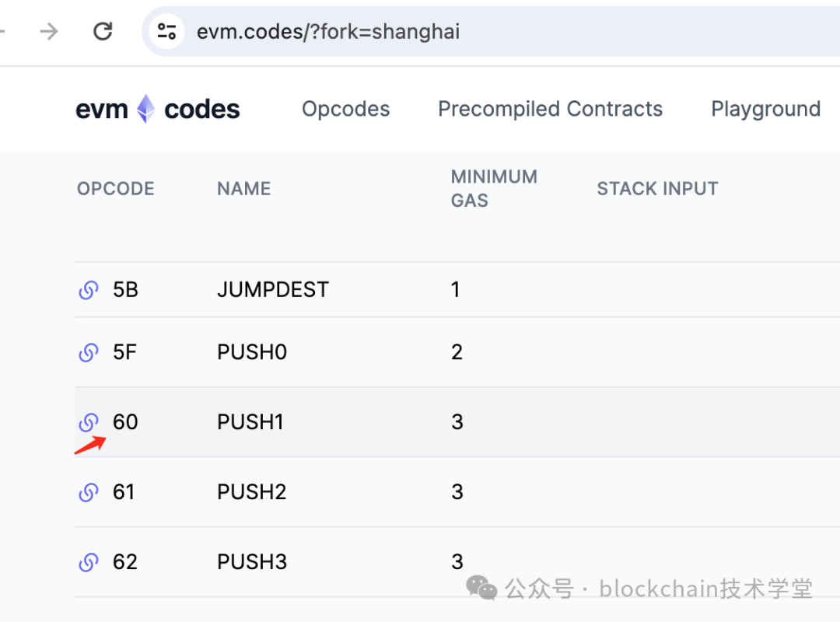The width and height of the screenshot is (840, 622).
Task: Expand the PUSH0 opcode row
Action: pyautogui.click(x=252, y=352)
